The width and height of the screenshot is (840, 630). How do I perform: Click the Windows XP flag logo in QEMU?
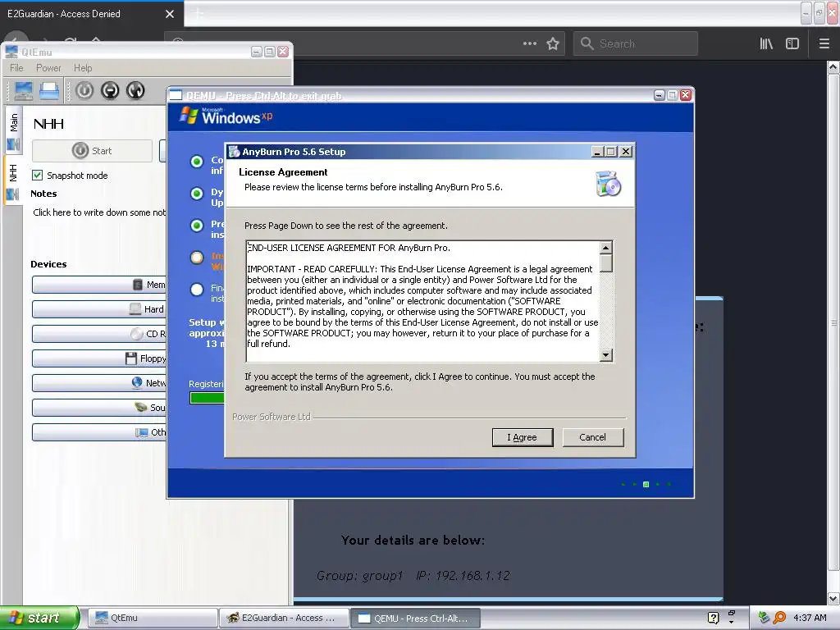tap(189, 116)
